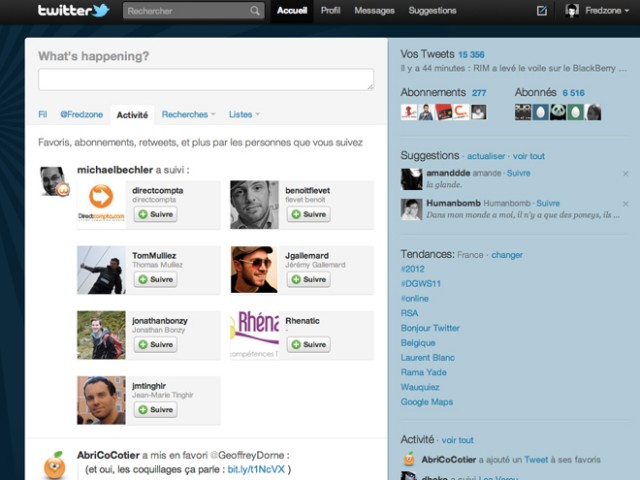Image resolution: width=640 pixels, height=480 pixels.
Task: Switch to the @Fredzone tab
Action: tap(82, 114)
